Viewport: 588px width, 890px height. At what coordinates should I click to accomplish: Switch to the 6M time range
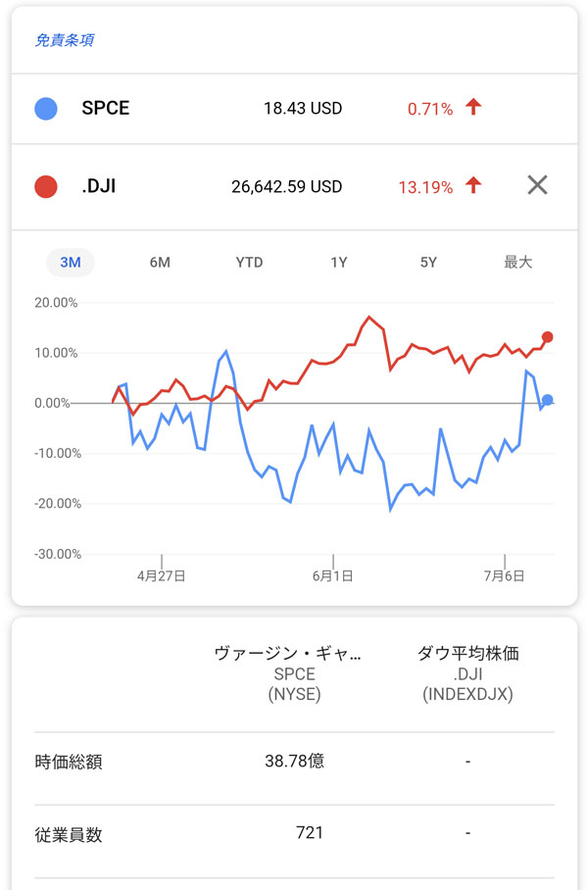(160, 263)
